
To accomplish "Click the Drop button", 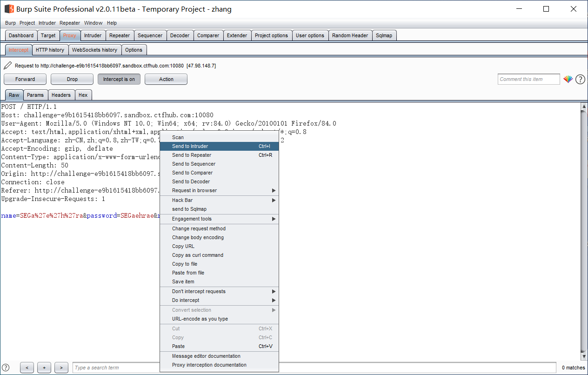I will [x=72, y=79].
